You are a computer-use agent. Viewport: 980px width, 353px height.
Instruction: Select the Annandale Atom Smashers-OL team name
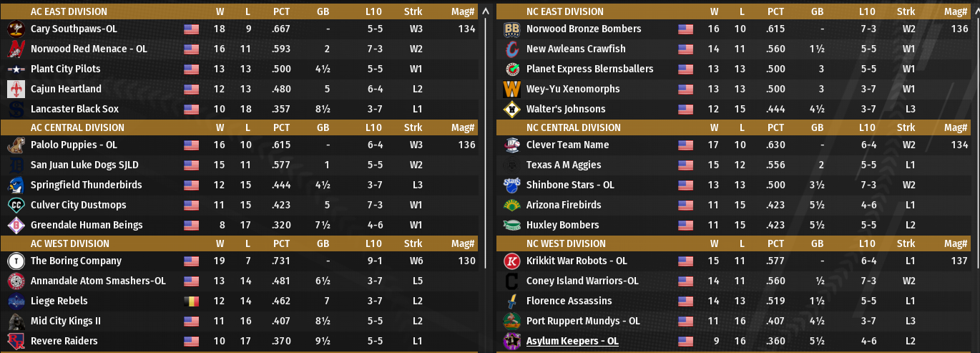coord(98,281)
